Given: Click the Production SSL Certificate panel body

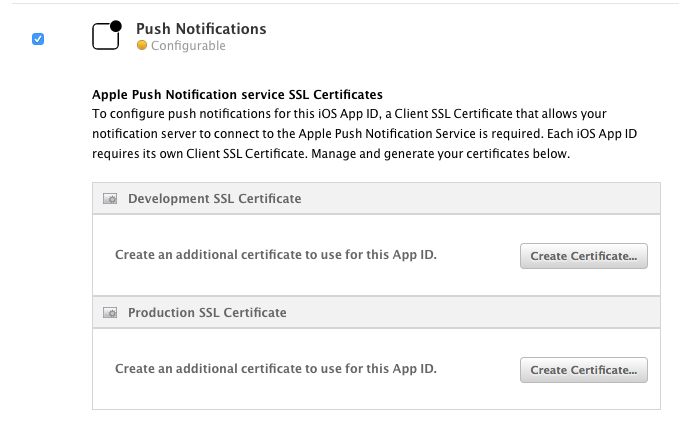Looking at the screenshot, I should pos(376,369).
